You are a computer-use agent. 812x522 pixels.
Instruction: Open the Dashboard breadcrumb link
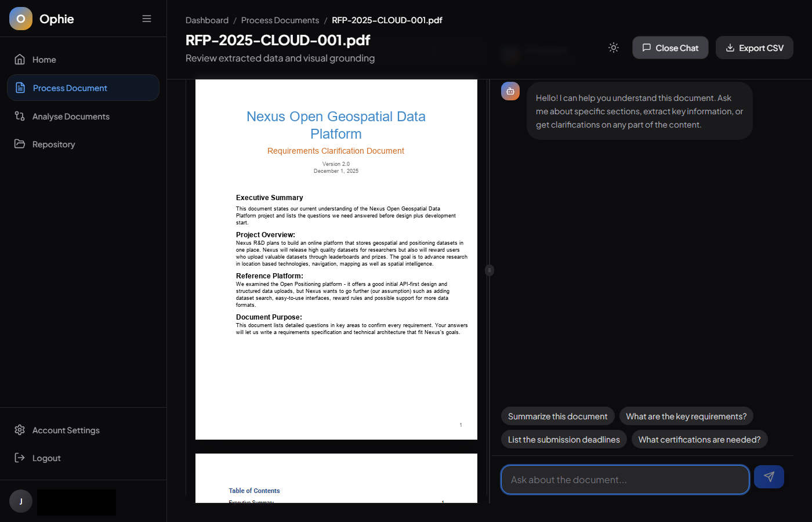point(206,20)
